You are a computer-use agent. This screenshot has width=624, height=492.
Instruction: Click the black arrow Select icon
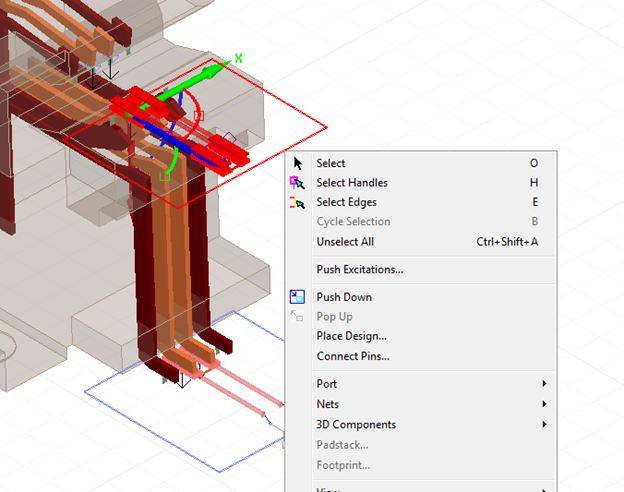tap(297, 163)
